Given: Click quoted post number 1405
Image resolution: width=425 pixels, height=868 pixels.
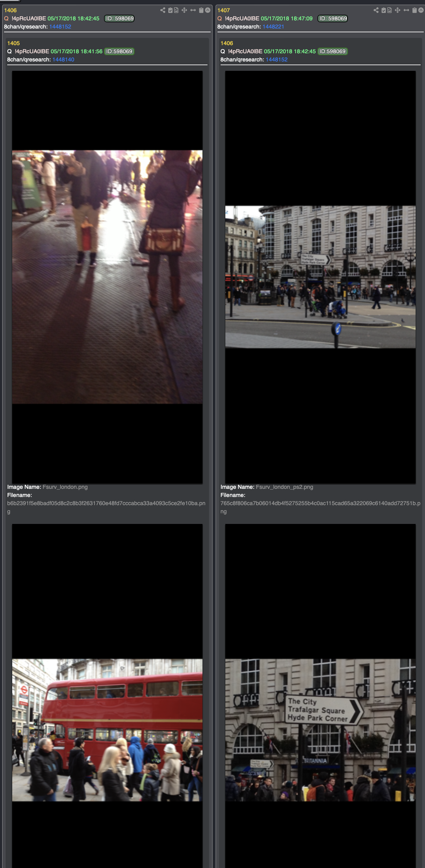Looking at the screenshot, I should [x=13, y=43].
